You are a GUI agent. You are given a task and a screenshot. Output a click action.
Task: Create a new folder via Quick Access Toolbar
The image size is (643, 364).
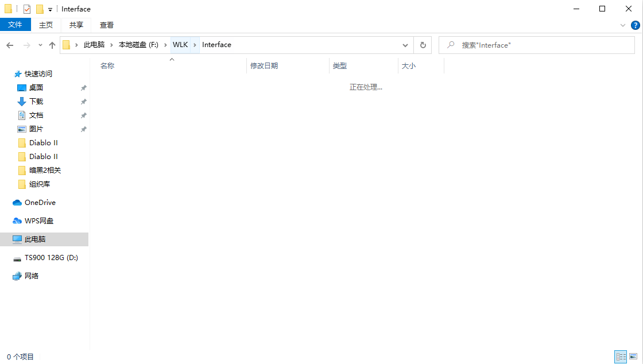pos(41,9)
